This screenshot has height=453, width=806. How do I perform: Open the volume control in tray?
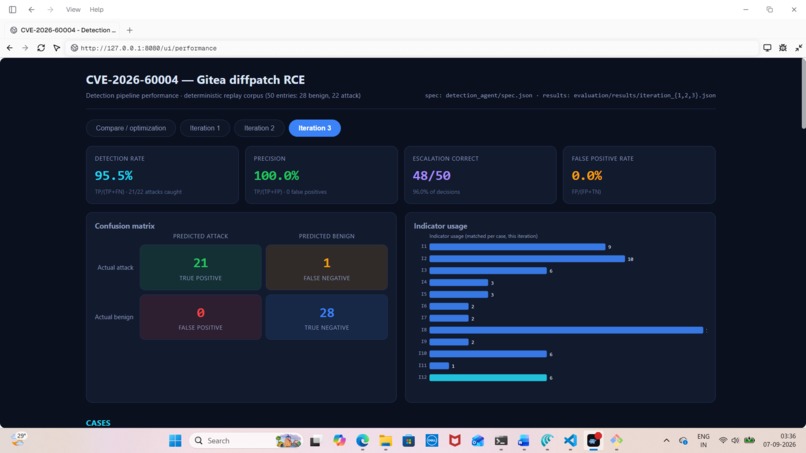(735, 441)
